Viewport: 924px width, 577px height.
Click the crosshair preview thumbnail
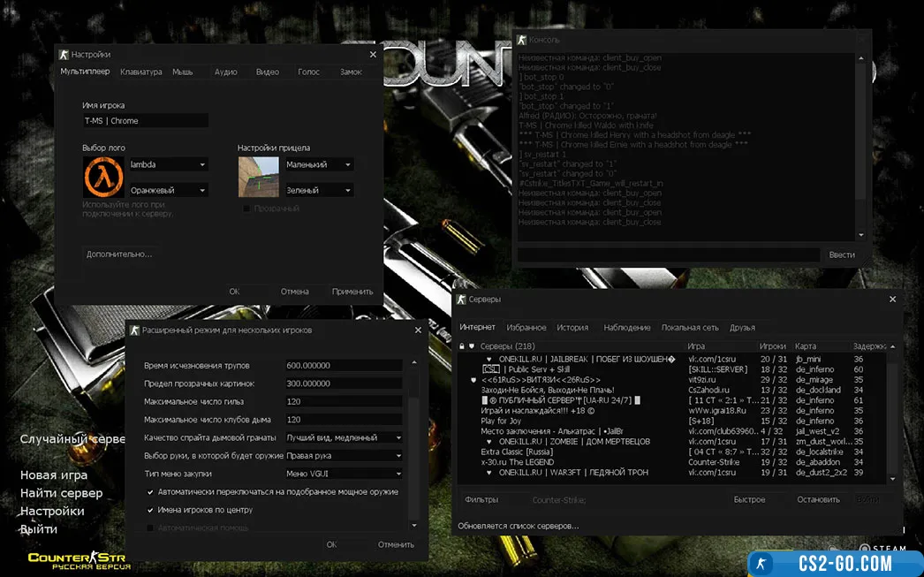pos(258,177)
